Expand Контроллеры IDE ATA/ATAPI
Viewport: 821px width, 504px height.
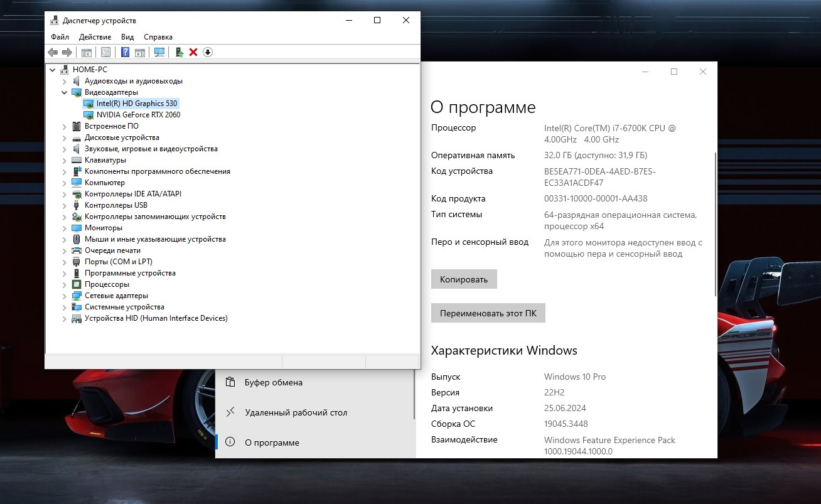pyautogui.click(x=64, y=194)
